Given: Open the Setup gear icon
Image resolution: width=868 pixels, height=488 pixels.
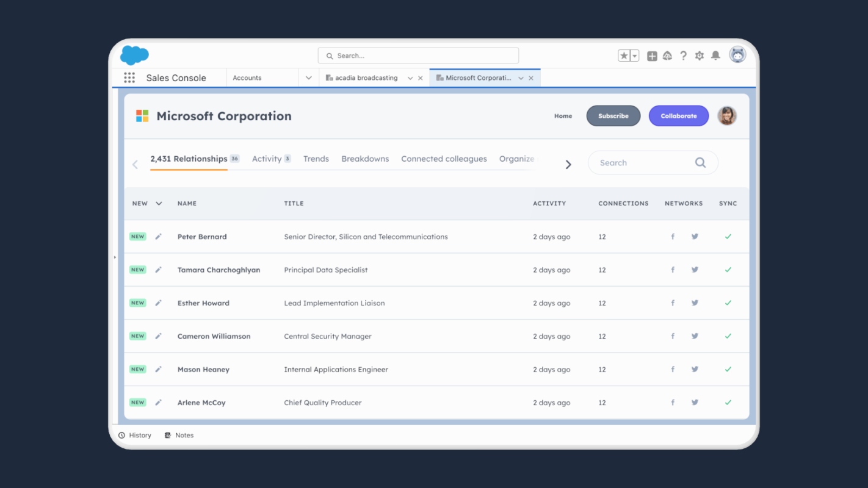Looking at the screenshot, I should pos(700,56).
